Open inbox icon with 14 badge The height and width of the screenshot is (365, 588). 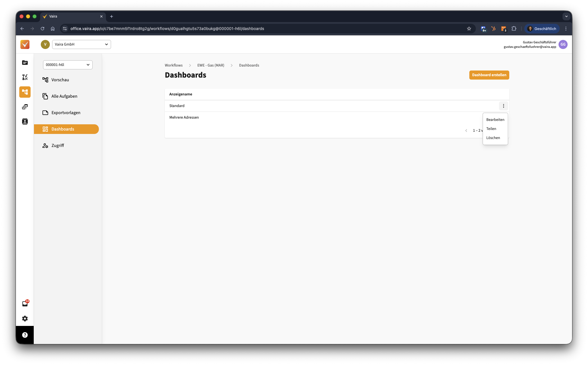pos(25,304)
